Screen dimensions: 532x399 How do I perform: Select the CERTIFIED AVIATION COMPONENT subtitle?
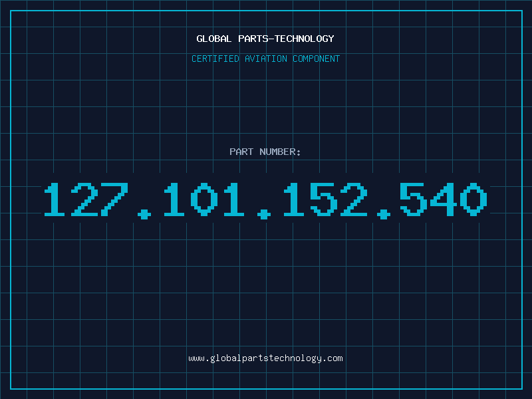pyautogui.click(x=265, y=59)
